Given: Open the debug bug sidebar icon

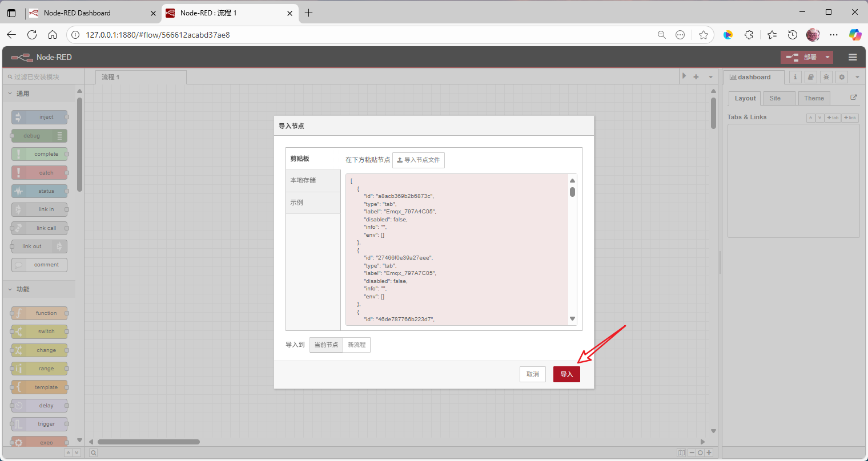Looking at the screenshot, I should pyautogui.click(x=826, y=77).
